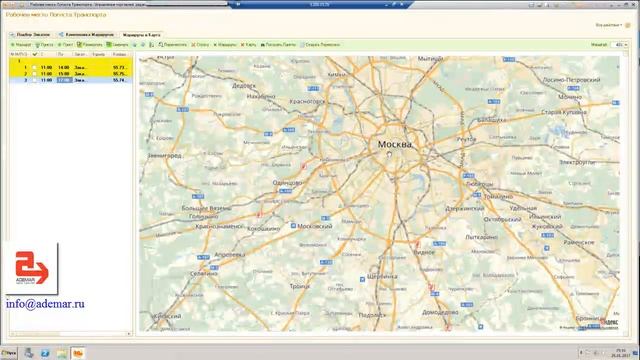The height and width of the screenshot is (360, 640).
Task: Select the cell 14.00 in row 1
Action: tap(64, 67)
